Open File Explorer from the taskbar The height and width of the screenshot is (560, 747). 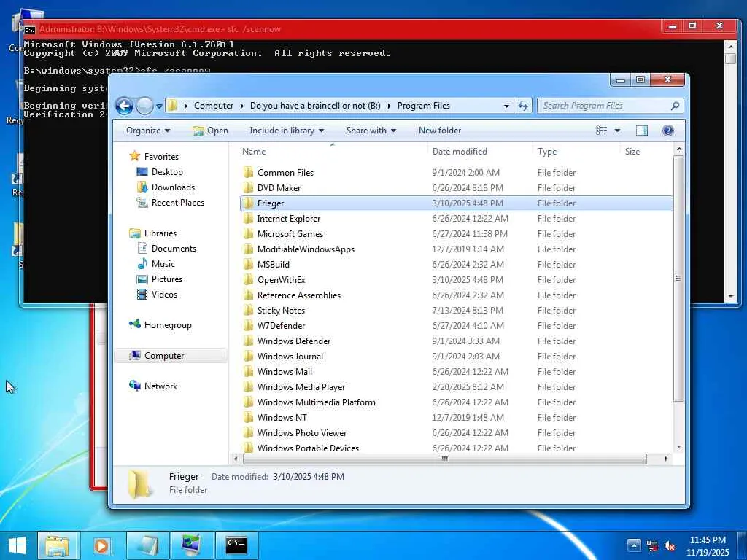57,545
